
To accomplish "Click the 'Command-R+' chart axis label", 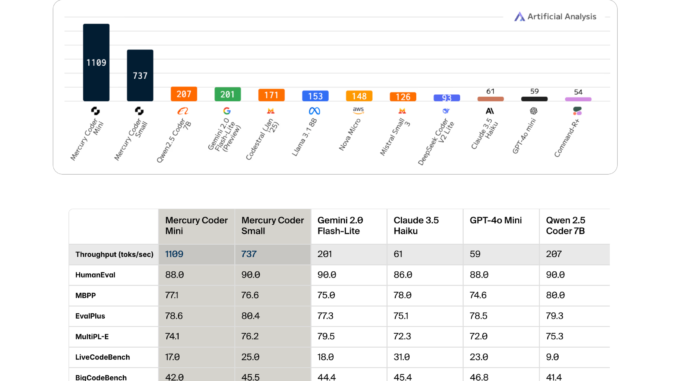I will (566, 138).
